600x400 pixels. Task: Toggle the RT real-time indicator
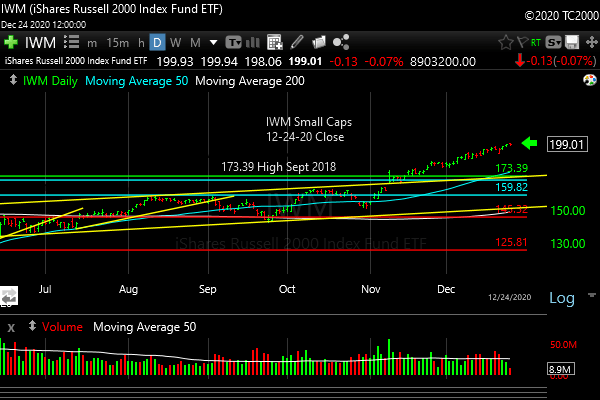[536, 42]
